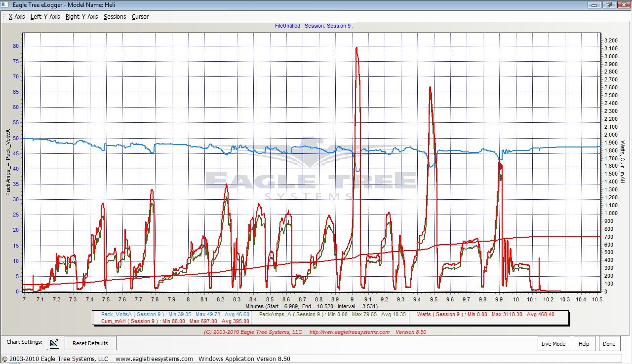Restore down the eLogger window
Screen dimensions: 632x364
(608, 4)
